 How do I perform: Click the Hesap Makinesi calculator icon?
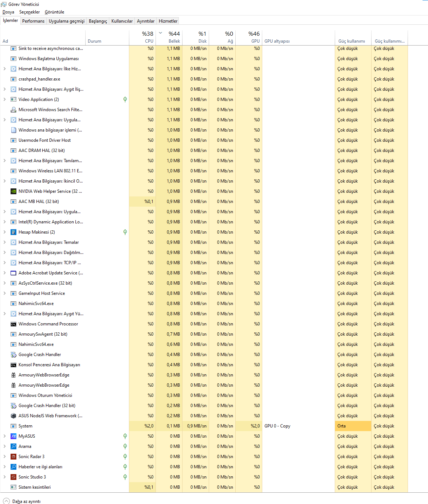point(13,232)
